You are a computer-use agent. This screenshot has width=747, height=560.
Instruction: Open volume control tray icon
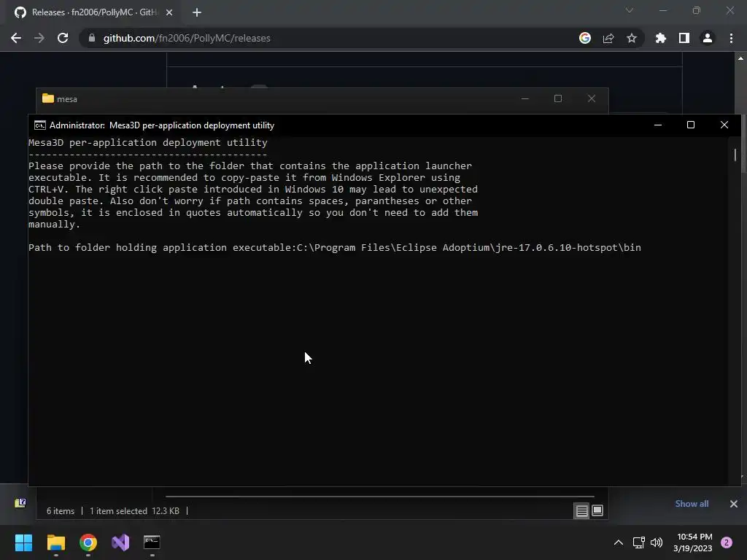tap(657, 542)
